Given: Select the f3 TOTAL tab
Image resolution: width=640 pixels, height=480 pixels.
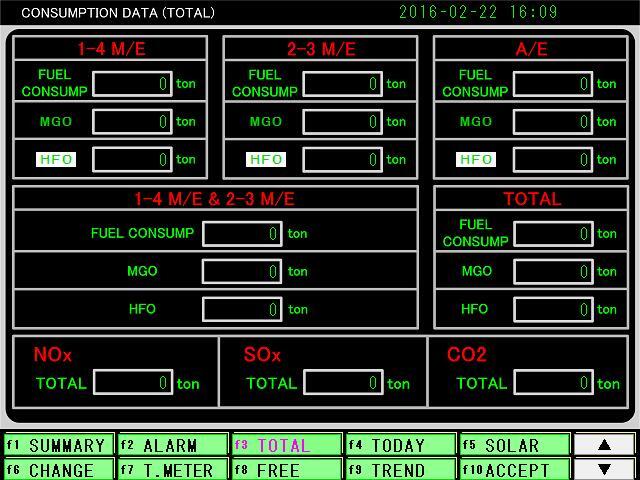Looking at the screenshot, I should pyautogui.click(x=286, y=445).
